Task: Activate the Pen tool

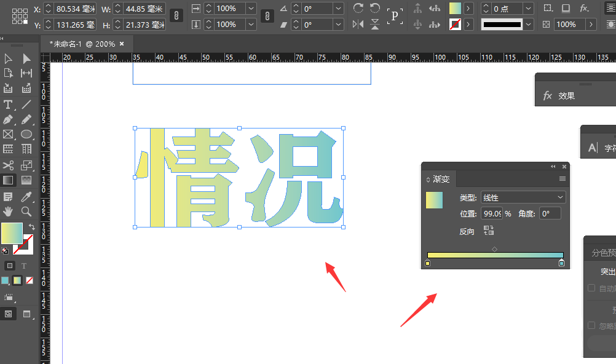Action: (7, 119)
